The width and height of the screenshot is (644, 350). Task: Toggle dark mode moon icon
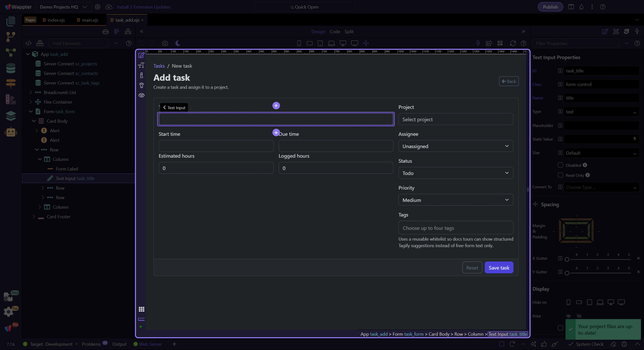coord(178,43)
